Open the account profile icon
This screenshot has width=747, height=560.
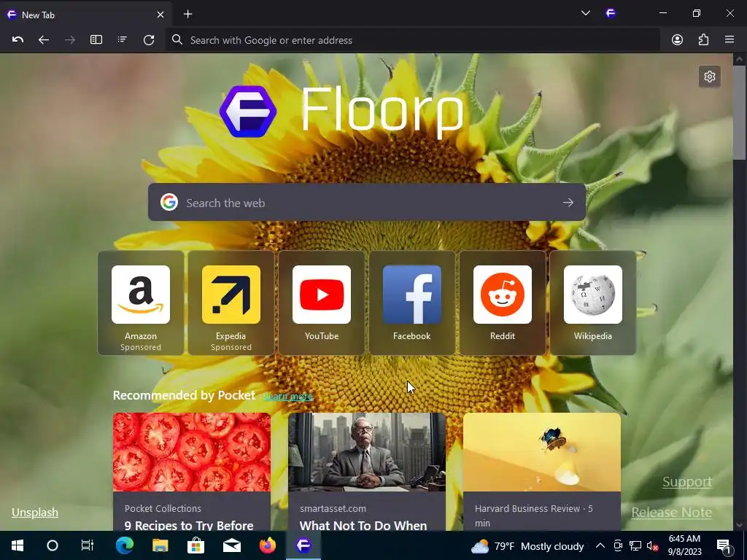click(677, 40)
